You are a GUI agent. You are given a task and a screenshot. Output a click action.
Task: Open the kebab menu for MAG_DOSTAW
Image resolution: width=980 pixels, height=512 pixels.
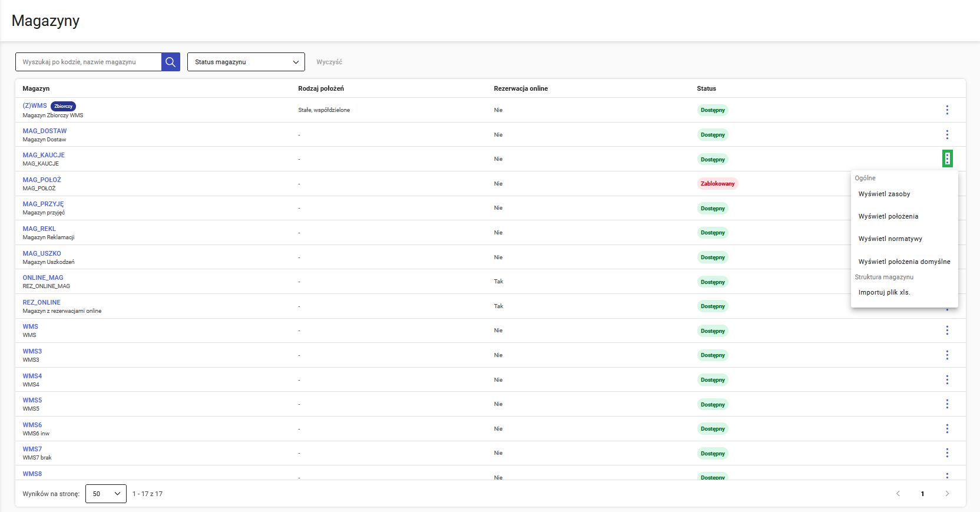(x=947, y=135)
